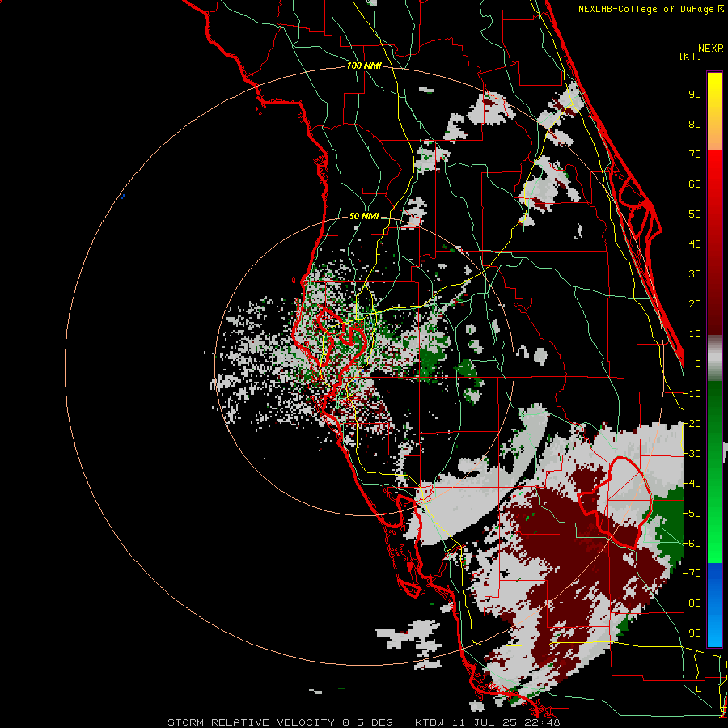Viewport: 728px width, 728px height.
Task: Pick the blue bottom segment of color bar
Action: [714, 604]
